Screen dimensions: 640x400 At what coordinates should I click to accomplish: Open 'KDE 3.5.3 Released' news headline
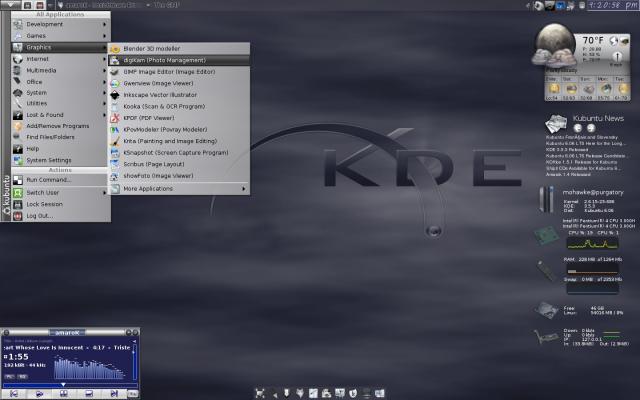click(567, 150)
